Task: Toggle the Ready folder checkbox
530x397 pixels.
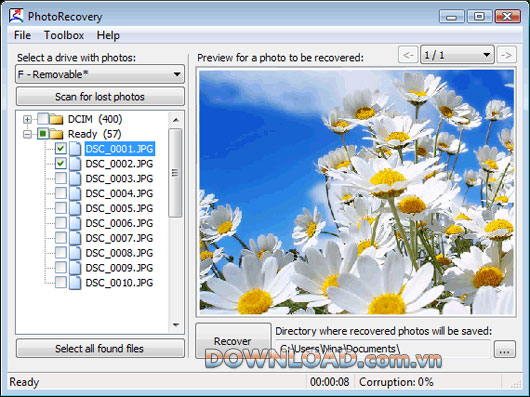Action: [x=43, y=134]
